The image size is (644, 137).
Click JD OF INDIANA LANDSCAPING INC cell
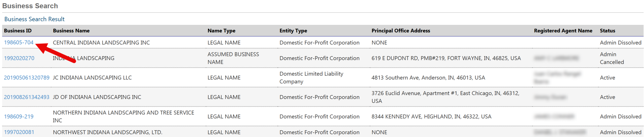click(x=97, y=97)
